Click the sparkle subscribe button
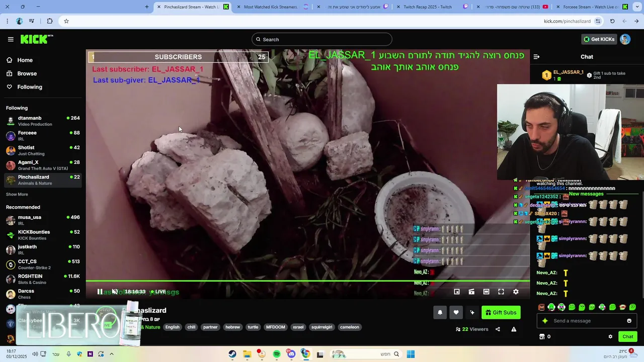This screenshot has width=644, height=362. (472, 312)
